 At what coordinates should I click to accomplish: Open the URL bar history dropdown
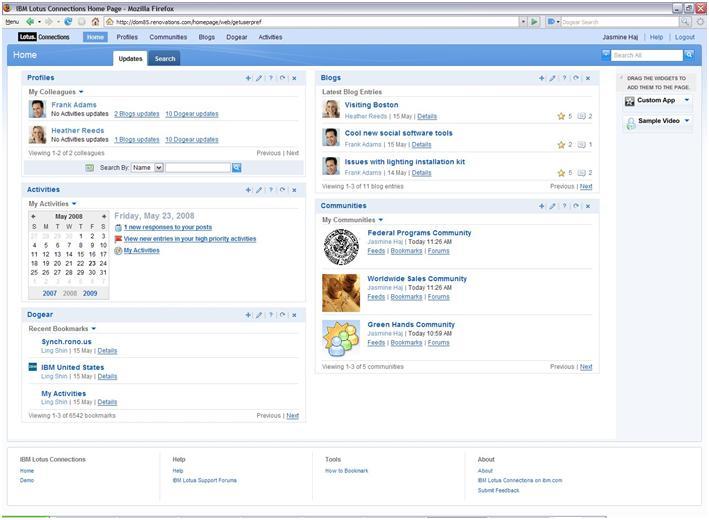tap(523, 22)
